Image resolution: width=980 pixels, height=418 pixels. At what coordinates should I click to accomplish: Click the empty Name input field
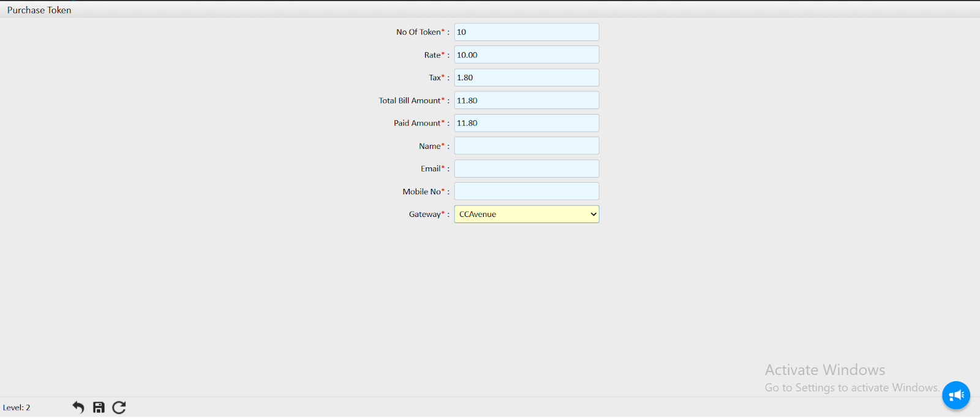(526, 146)
